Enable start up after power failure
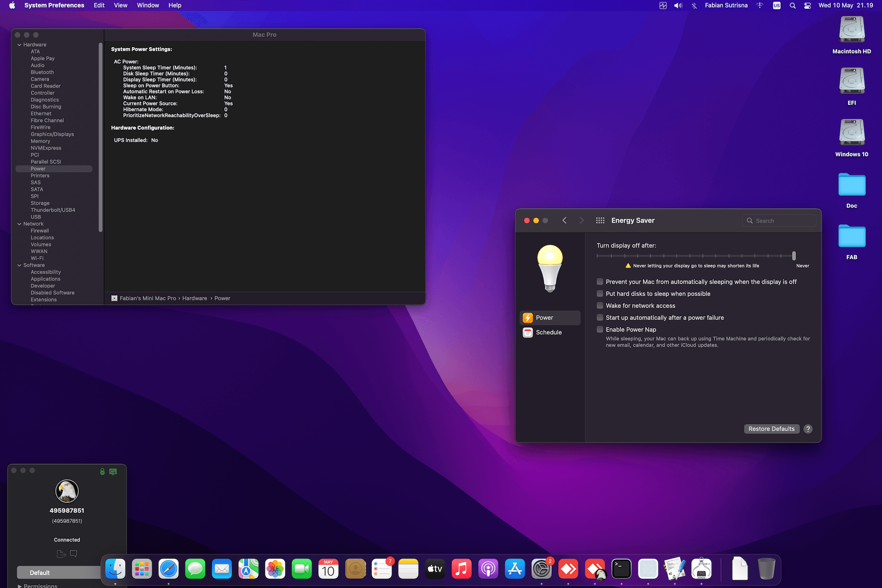Viewport: 882px width, 588px height. coord(600,317)
